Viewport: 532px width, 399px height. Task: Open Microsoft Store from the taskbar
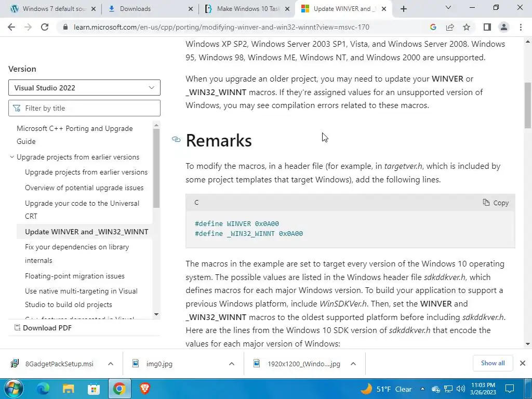point(94,389)
